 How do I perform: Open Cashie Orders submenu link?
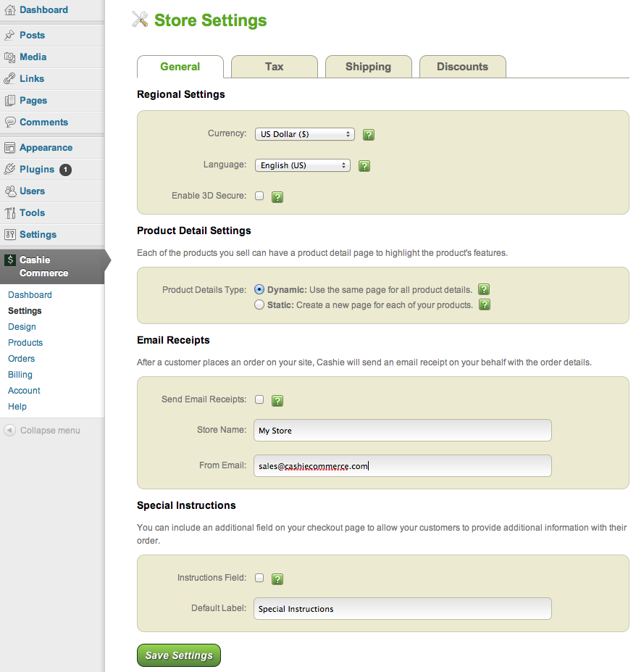pos(22,358)
